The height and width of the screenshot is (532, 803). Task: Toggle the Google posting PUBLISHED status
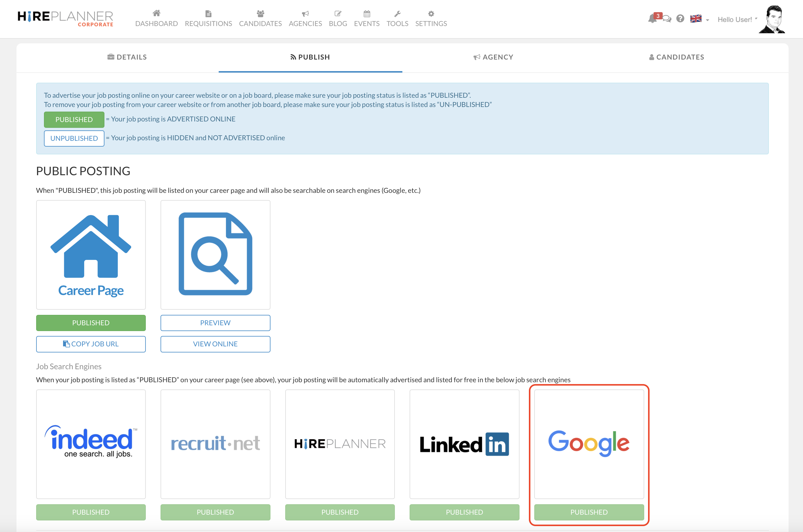coord(589,512)
